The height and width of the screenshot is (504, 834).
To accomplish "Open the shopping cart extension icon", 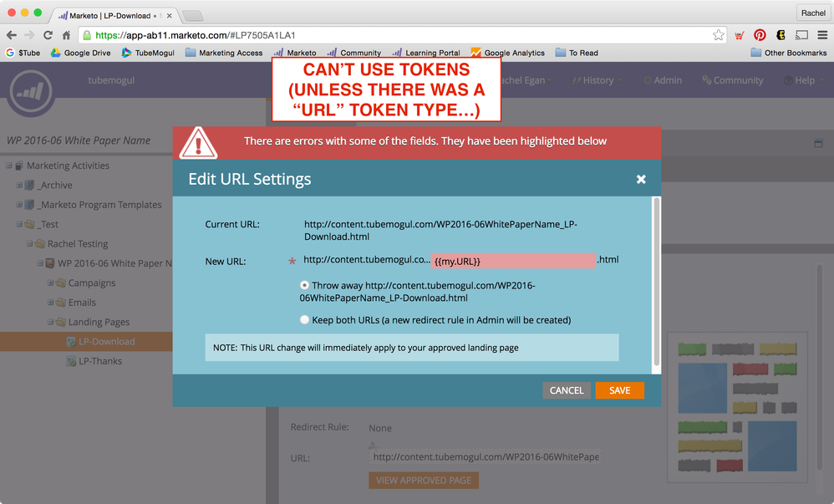I will pyautogui.click(x=740, y=36).
